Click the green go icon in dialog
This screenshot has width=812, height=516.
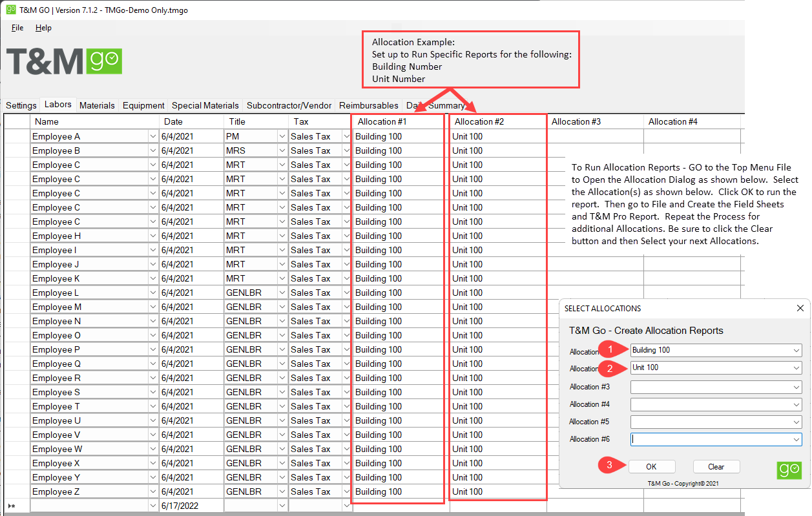[x=789, y=470]
